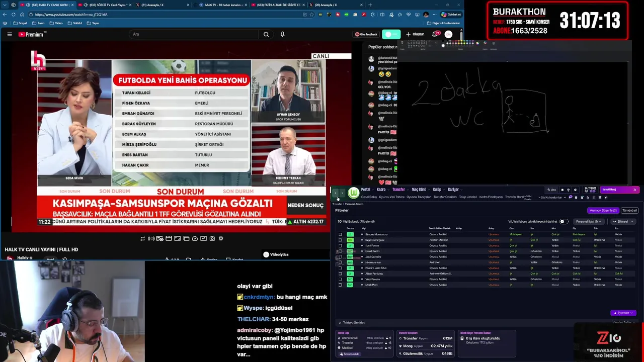644x362 pixels.
Task: Click the Sohbet et Copilot button
Action: pos(451,14)
